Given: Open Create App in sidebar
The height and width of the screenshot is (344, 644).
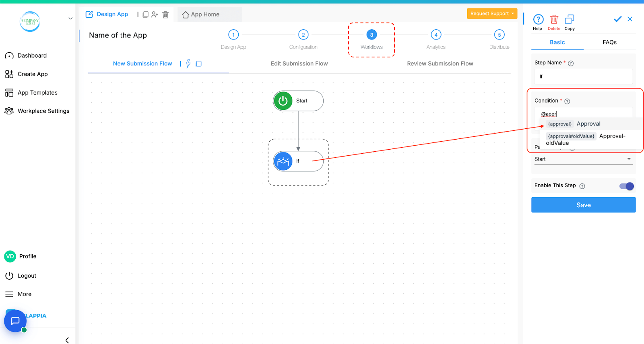Looking at the screenshot, I should pyautogui.click(x=26, y=74).
